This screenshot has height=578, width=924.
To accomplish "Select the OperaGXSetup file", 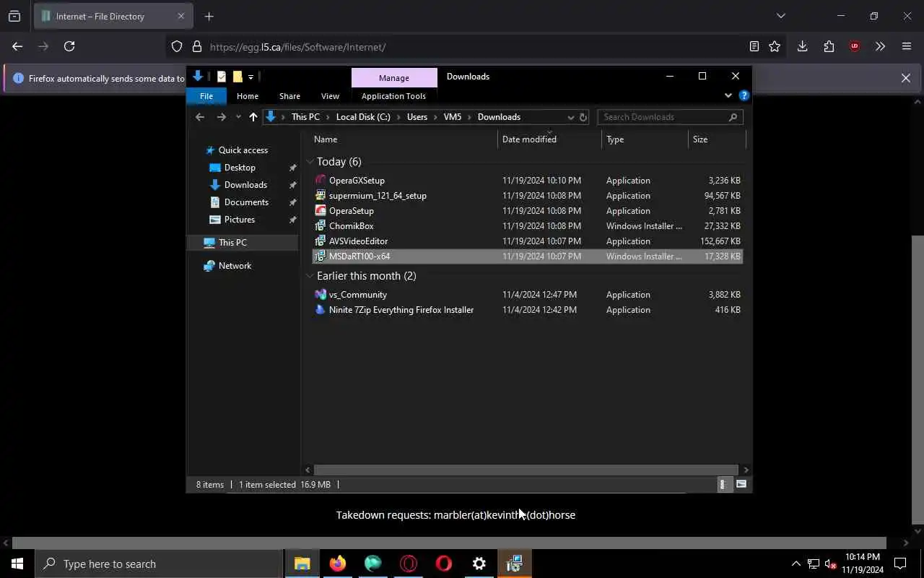I will click(x=357, y=181).
